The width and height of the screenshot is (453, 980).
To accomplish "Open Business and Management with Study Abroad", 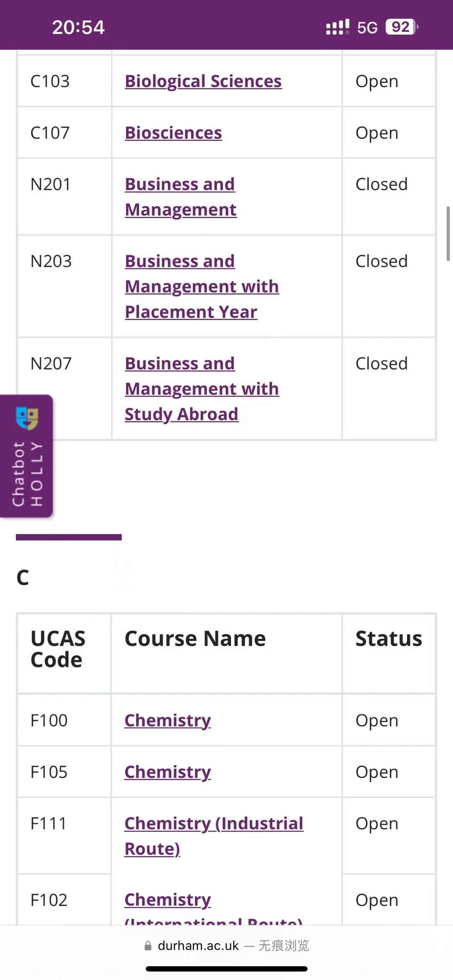I will point(202,389).
